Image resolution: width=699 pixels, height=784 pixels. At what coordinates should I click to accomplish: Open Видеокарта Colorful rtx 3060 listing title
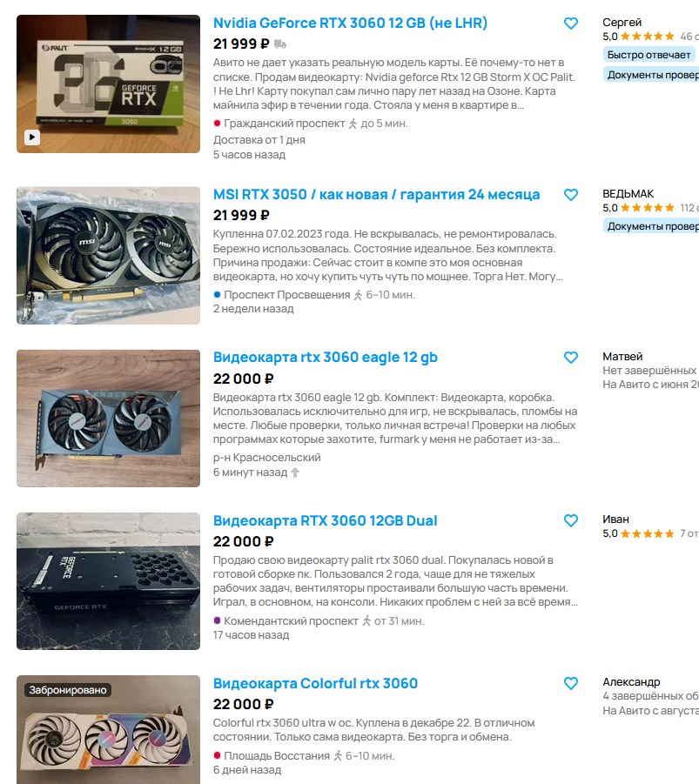coord(315,683)
